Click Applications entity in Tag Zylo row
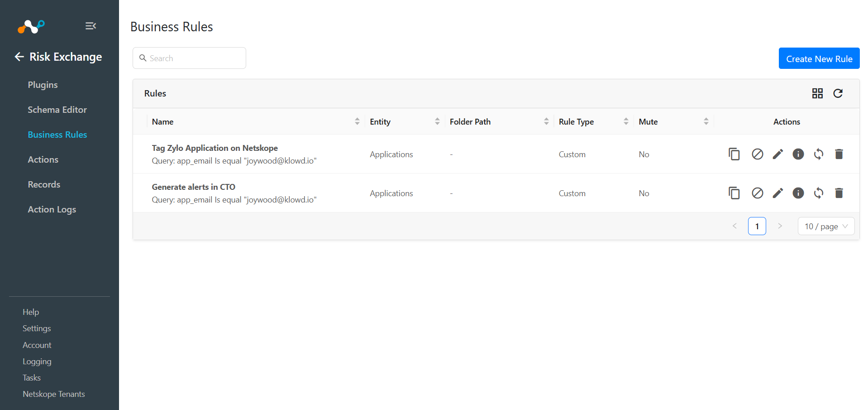Viewport: 868px width, 410px height. pos(391,154)
